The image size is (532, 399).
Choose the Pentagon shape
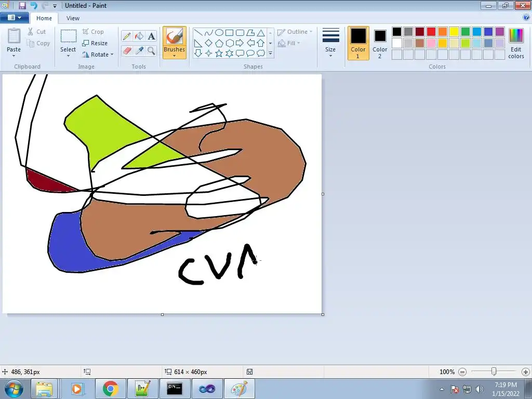(219, 43)
